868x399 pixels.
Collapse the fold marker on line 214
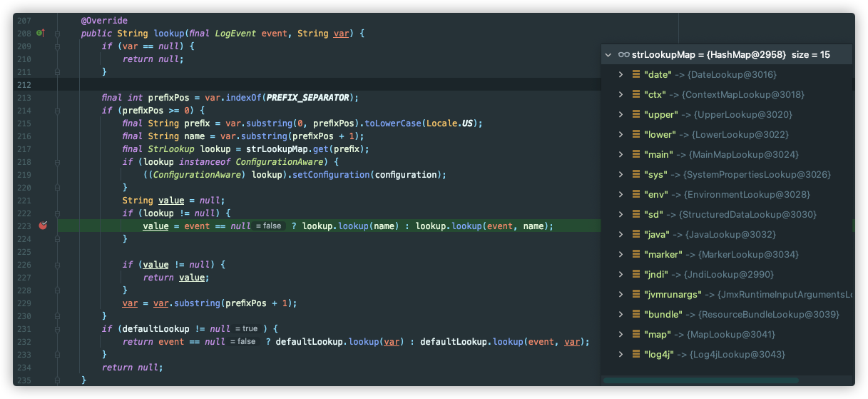click(x=57, y=110)
